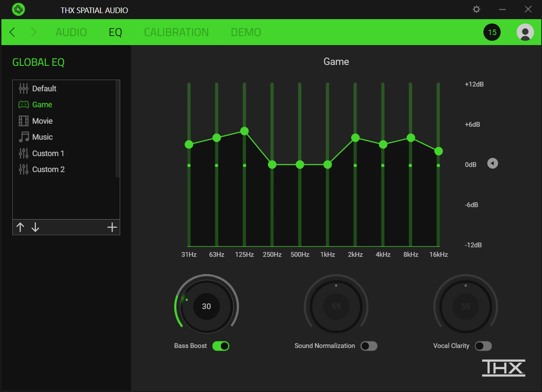This screenshot has height=392, width=542.
Task: Click the Game preset title above graph
Action: [x=336, y=62]
